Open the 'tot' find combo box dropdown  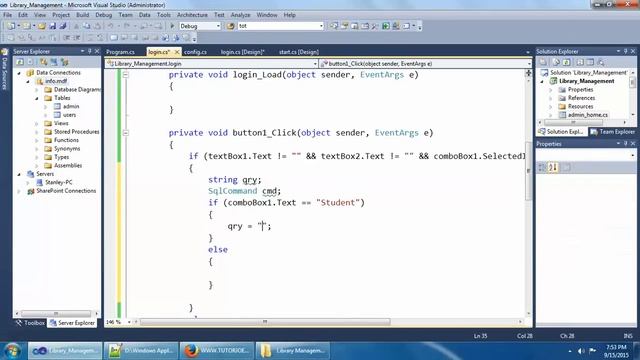[x=321, y=26]
